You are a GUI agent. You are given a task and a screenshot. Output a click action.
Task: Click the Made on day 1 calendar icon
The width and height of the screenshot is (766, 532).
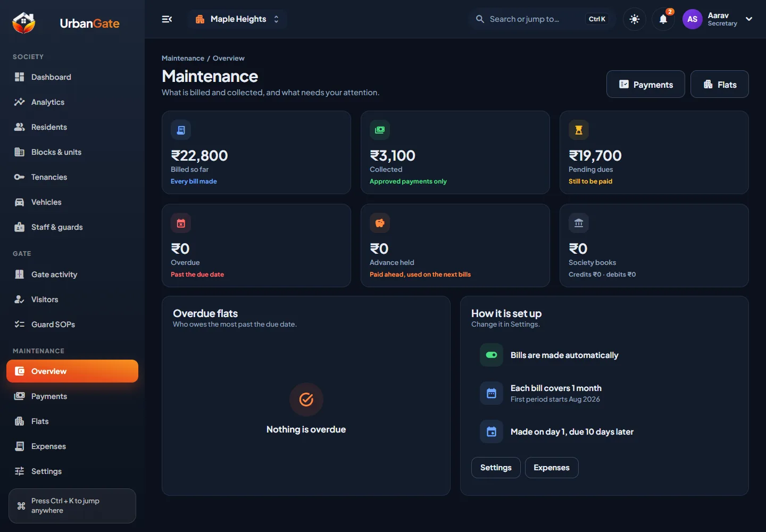(x=492, y=431)
